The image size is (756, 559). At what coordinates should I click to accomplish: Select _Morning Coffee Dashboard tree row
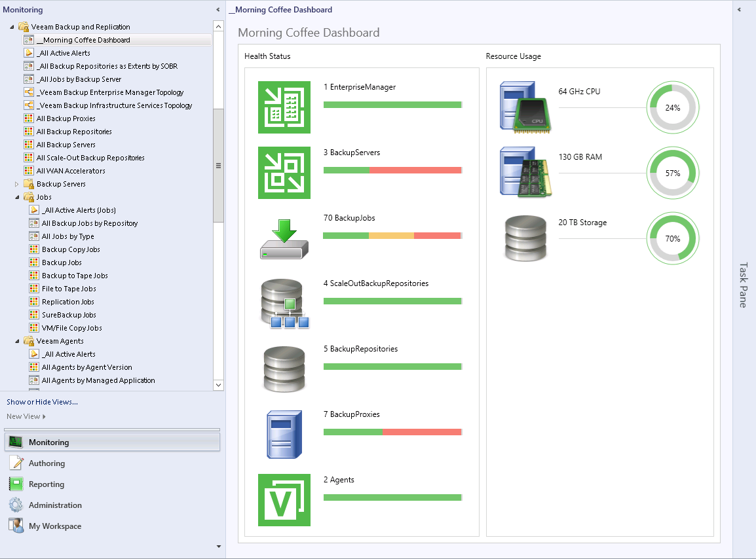pyautogui.click(x=117, y=40)
